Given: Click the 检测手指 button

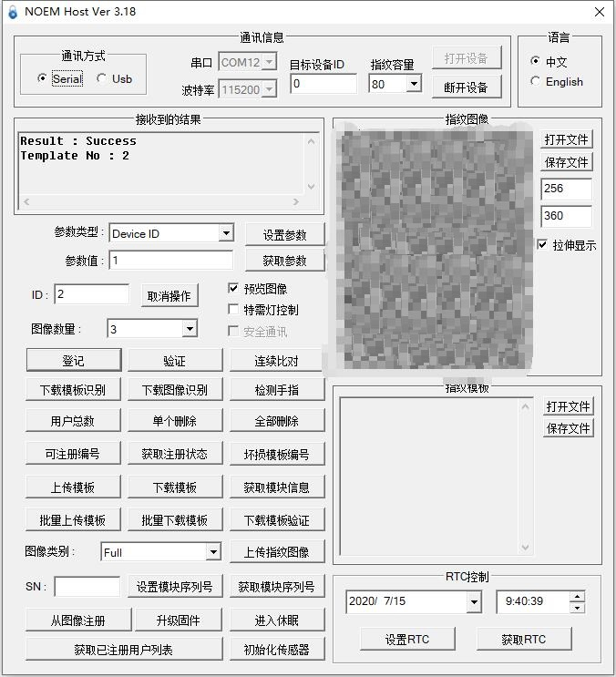Looking at the screenshot, I should (x=277, y=389).
